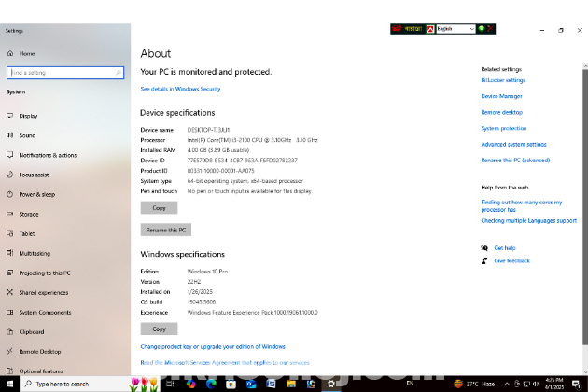
Task: Open the Settings gear on taskbar
Action: click(331, 384)
